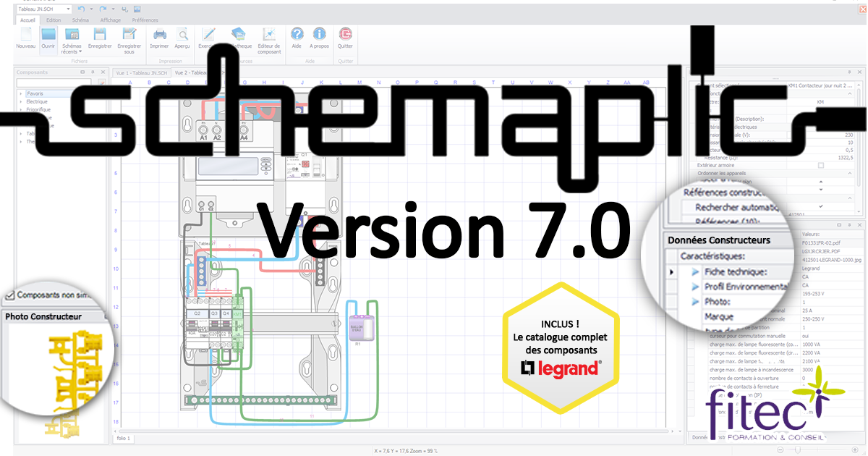Open the Affichage ribbon tab
Screen dimensions: 868x456
pyautogui.click(x=111, y=20)
